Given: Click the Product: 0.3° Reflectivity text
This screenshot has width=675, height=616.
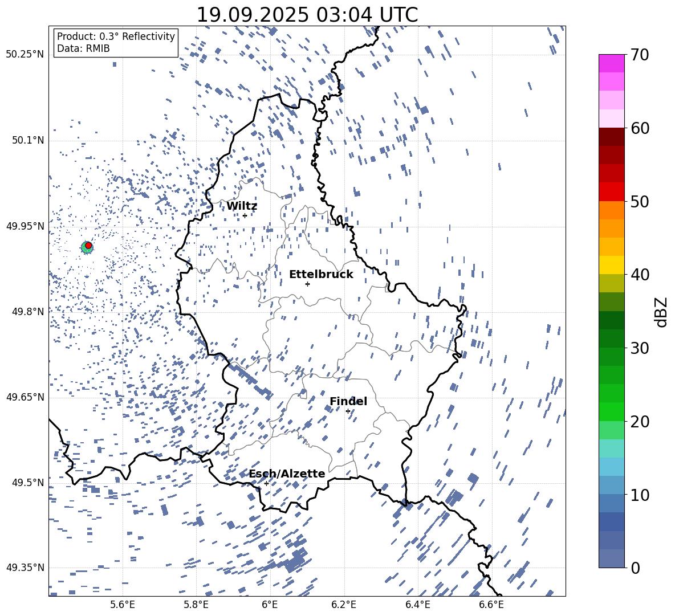Looking at the screenshot, I should pos(116,36).
